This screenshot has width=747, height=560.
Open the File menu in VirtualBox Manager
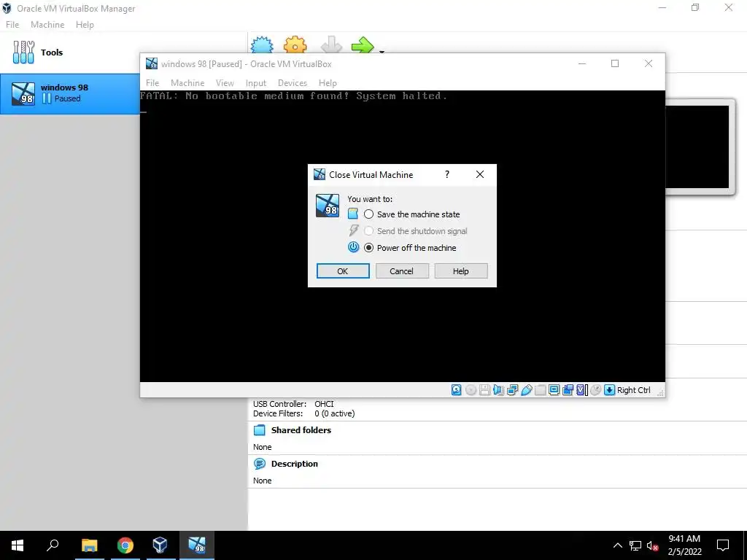click(x=12, y=25)
